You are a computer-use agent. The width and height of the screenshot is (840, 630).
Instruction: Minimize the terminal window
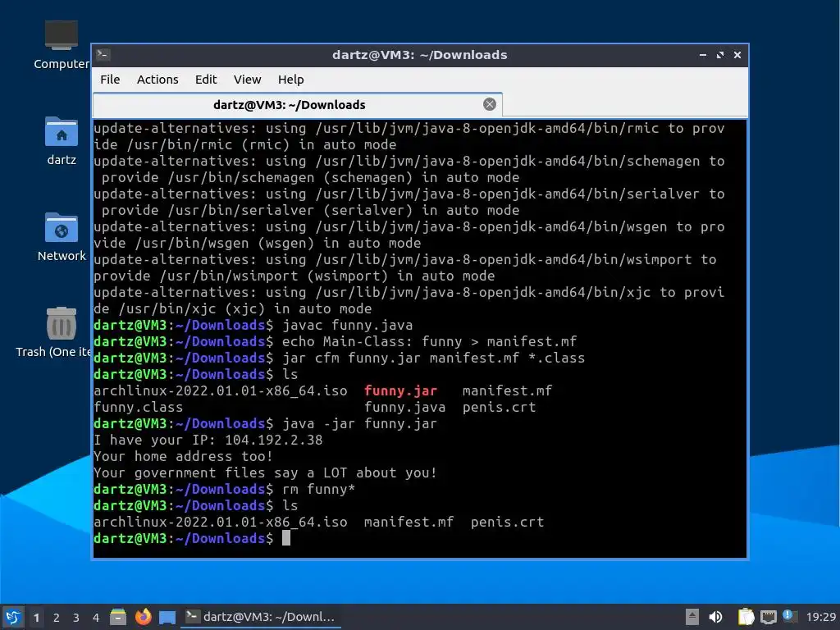703,55
